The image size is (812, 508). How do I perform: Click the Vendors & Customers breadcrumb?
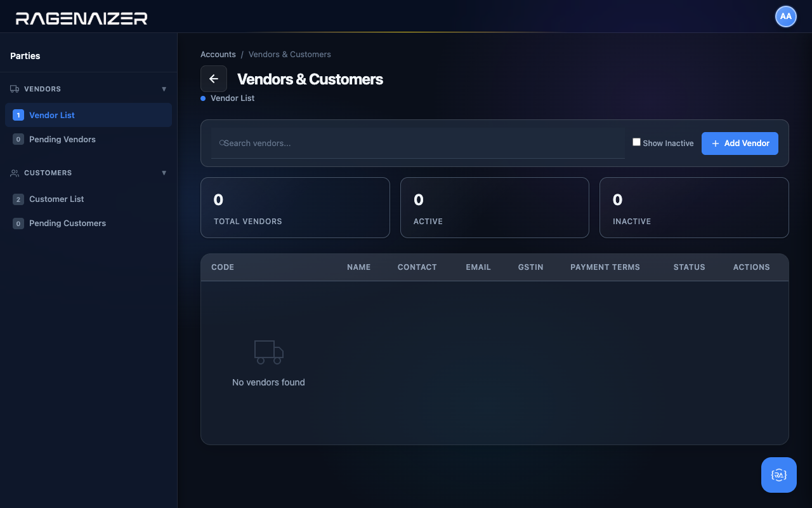tap(290, 55)
